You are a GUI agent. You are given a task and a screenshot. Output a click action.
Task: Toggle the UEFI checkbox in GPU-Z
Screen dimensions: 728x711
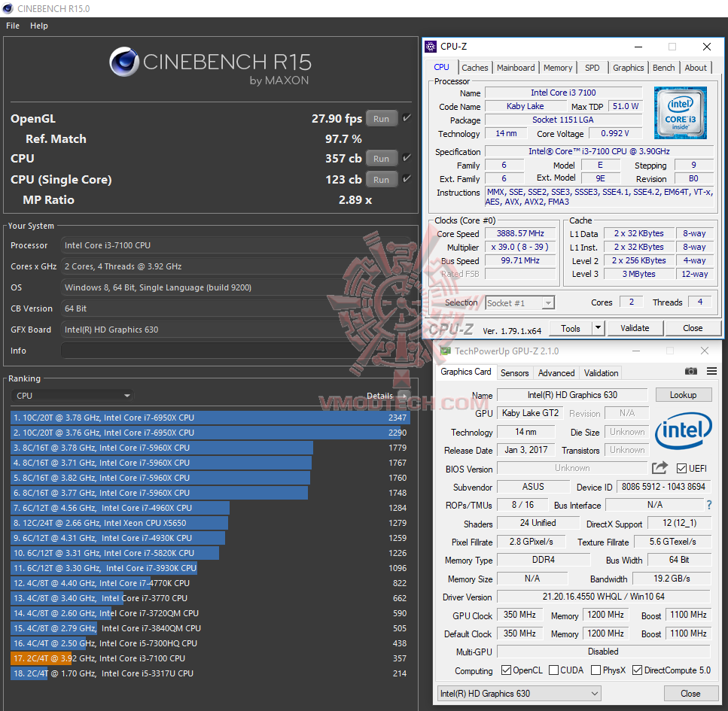(x=681, y=468)
